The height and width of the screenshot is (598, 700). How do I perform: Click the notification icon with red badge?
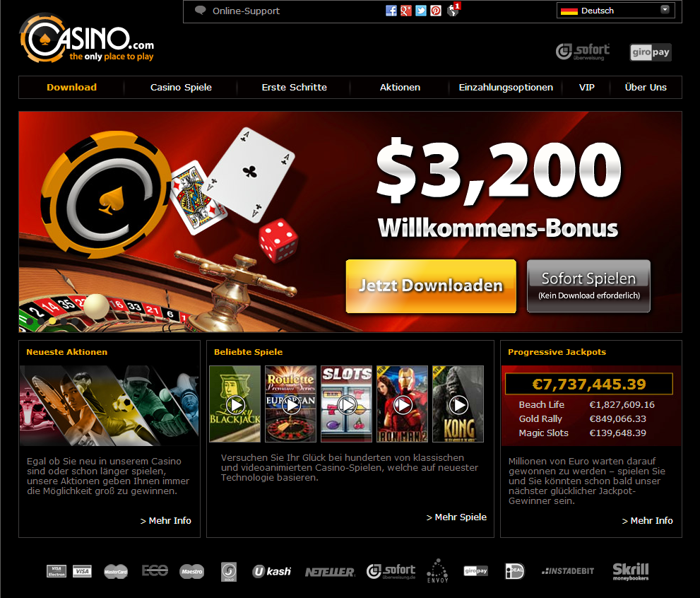[453, 9]
